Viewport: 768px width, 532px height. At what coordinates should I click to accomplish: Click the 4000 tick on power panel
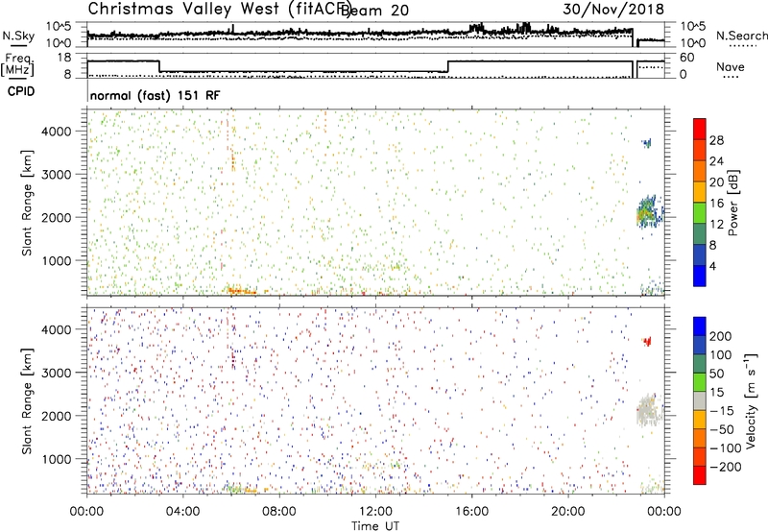57,132
